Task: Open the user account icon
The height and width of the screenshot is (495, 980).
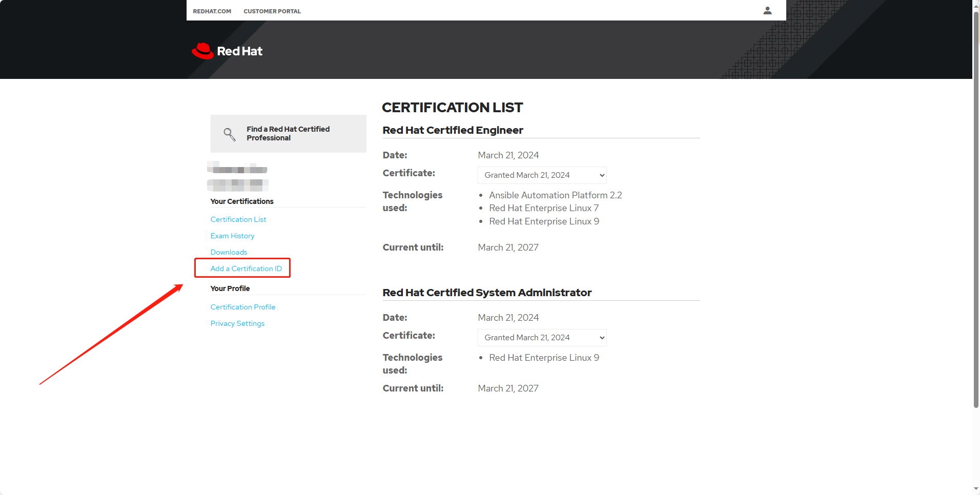Action: pos(767,11)
